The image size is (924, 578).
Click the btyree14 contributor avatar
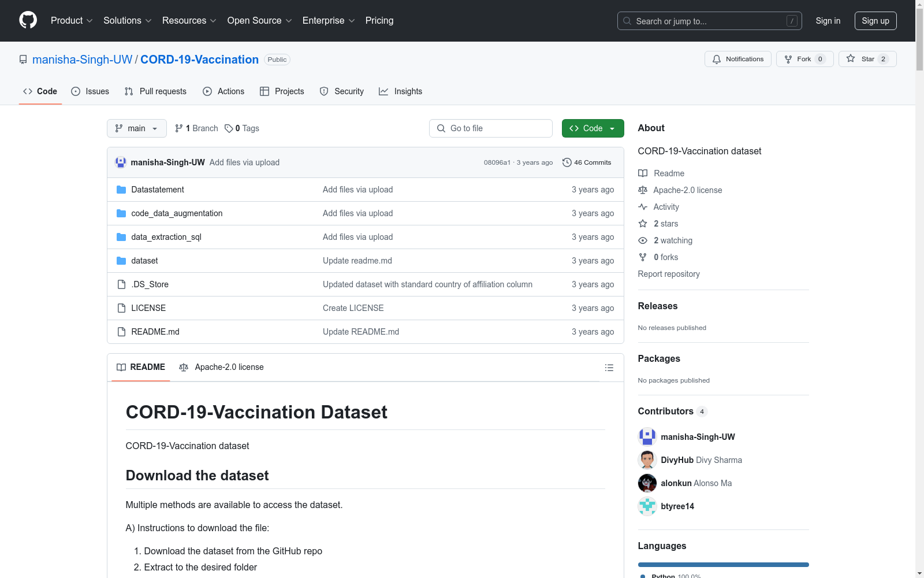click(x=647, y=506)
